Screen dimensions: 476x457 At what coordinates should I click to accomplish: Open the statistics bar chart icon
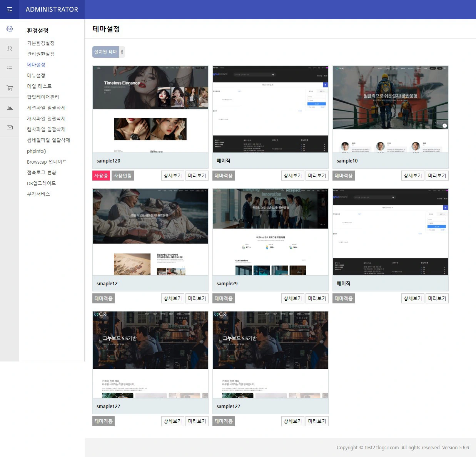click(10, 107)
